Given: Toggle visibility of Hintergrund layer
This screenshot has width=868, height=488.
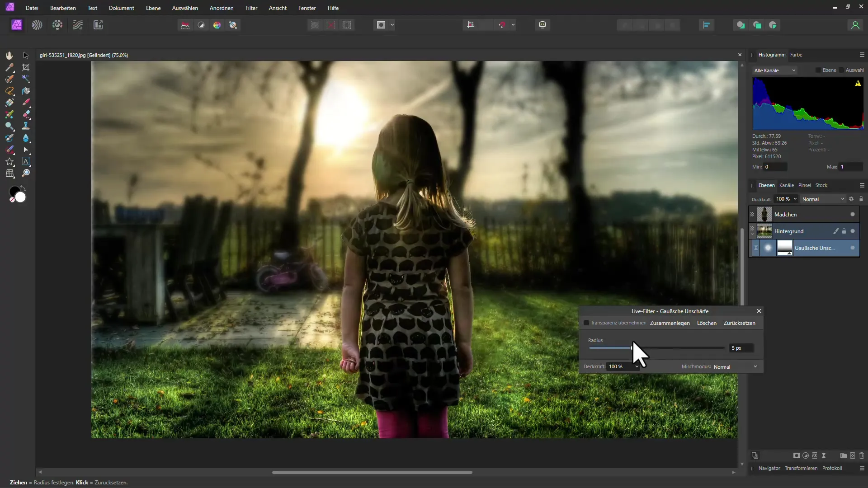Looking at the screenshot, I should click(854, 230).
